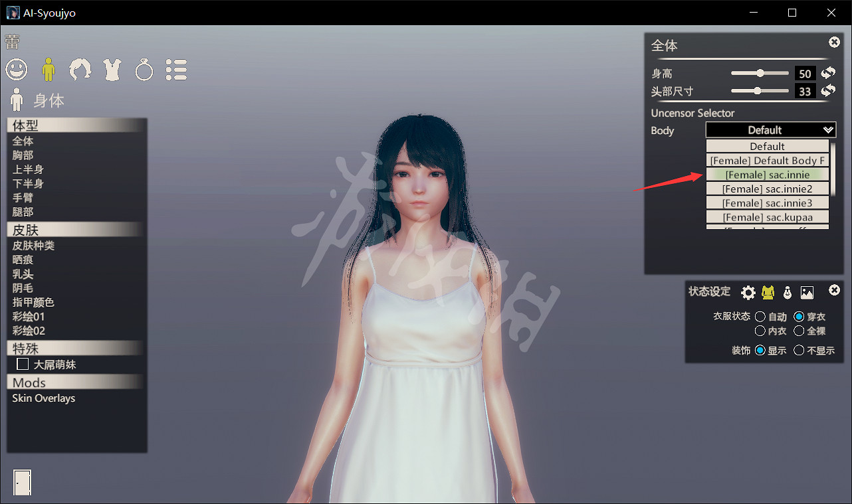Select 胸部 in the body type list
This screenshot has height=504, width=852.
(x=22, y=155)
